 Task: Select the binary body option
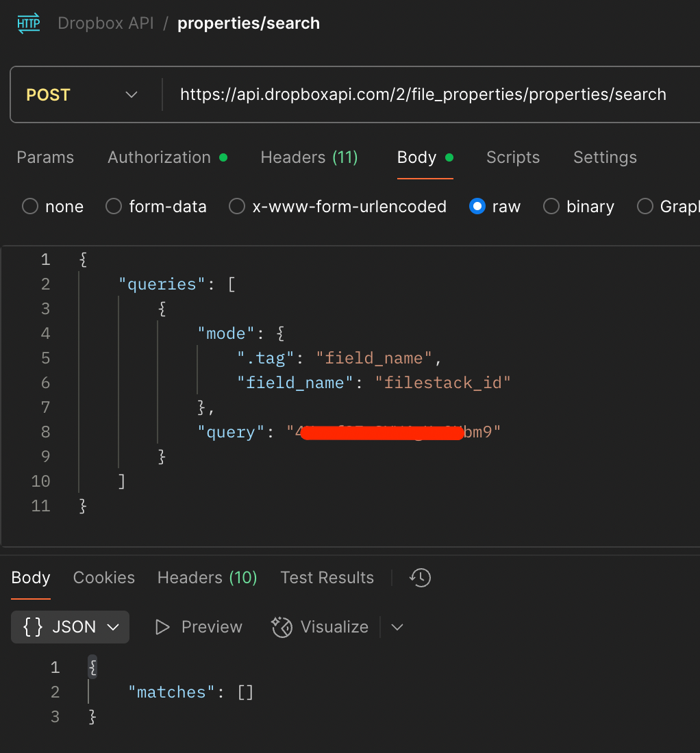point(551,207)
